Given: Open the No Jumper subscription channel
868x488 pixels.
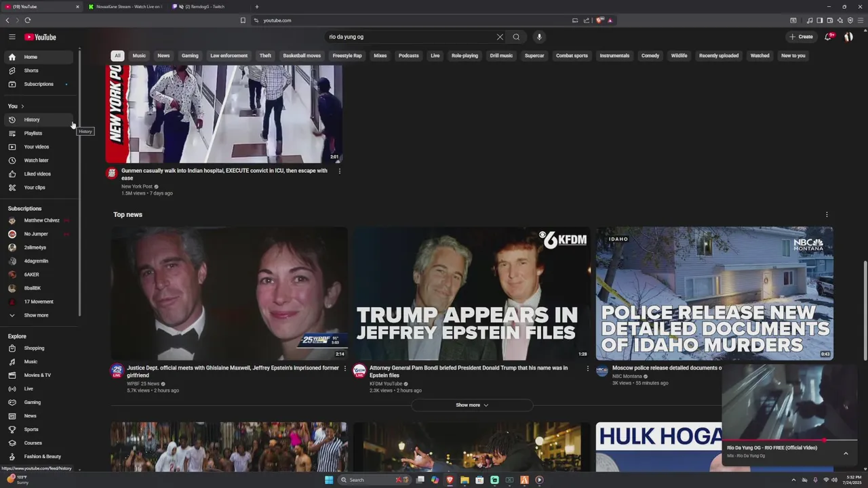Looking at the screenshot, I should 39,234.
